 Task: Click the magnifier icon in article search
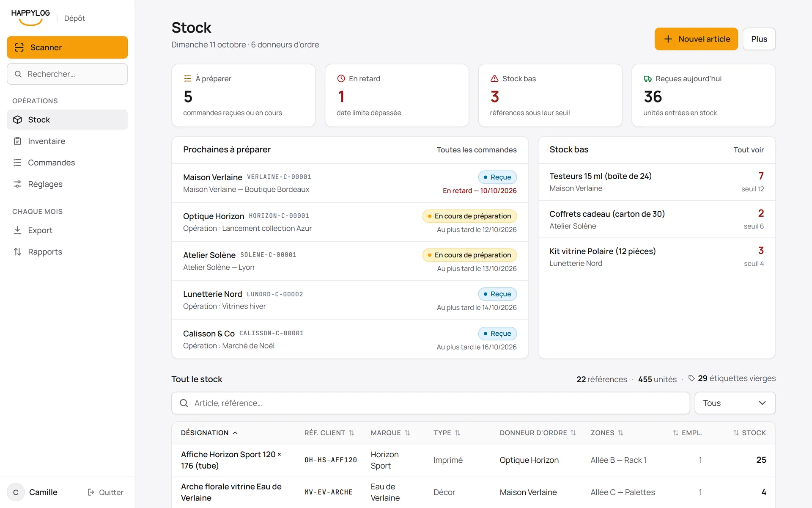(184, 403)
